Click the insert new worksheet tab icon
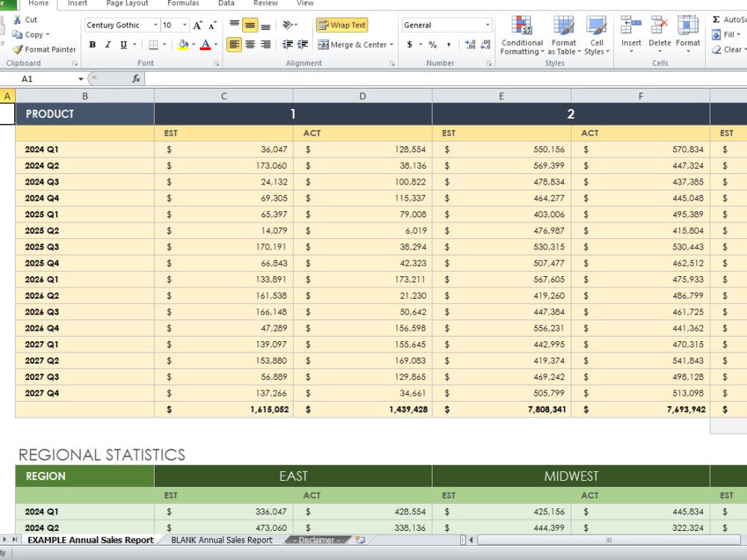The height and width of the screenshot is (560, 747). pos(360,540)
